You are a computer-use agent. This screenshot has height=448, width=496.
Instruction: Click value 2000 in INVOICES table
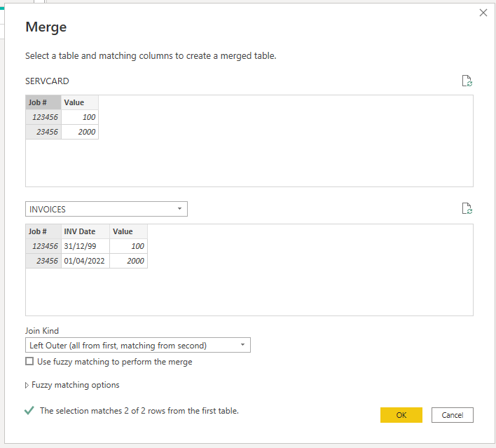click(x=128, y=261)
